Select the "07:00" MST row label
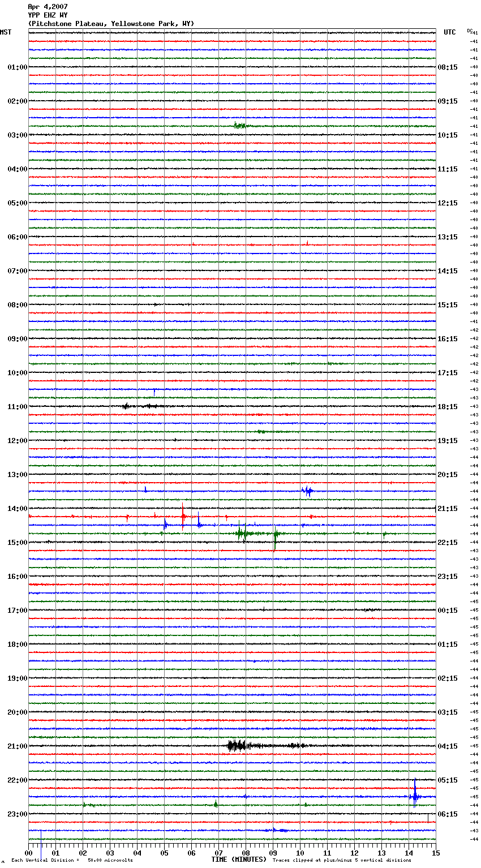Screen dimensions: 481x868 pos(18,271)
